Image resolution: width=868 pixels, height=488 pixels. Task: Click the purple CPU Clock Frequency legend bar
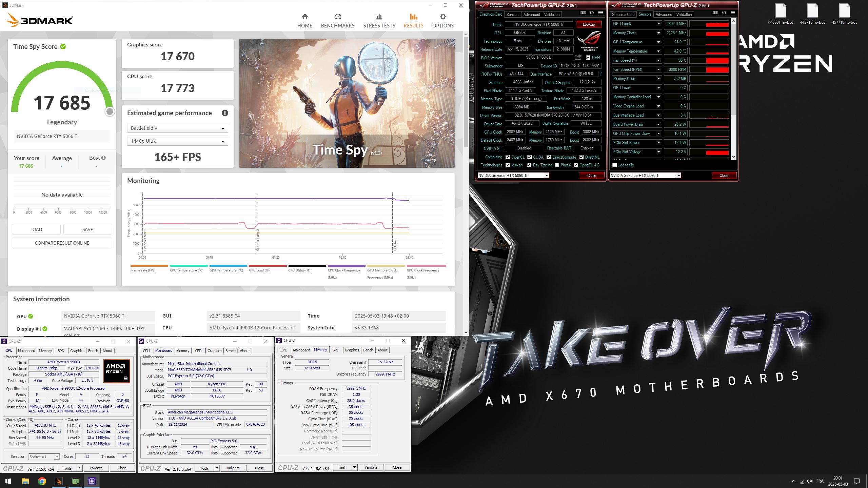pos(347,266)
